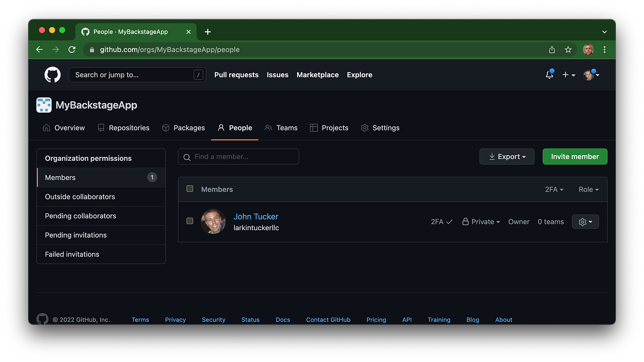Reload the page with the refresh icon
Screen dimensions: 644x362
tap(72, 50)
